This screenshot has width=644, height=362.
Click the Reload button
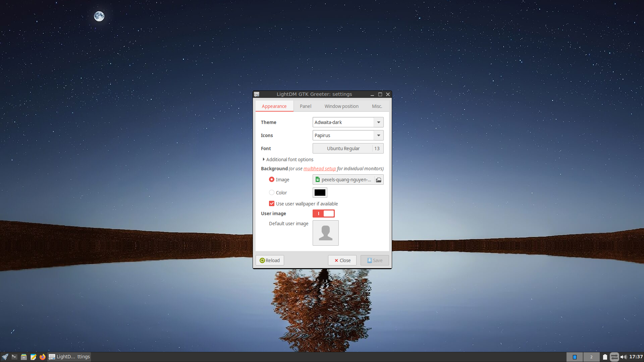click(270, 260)
